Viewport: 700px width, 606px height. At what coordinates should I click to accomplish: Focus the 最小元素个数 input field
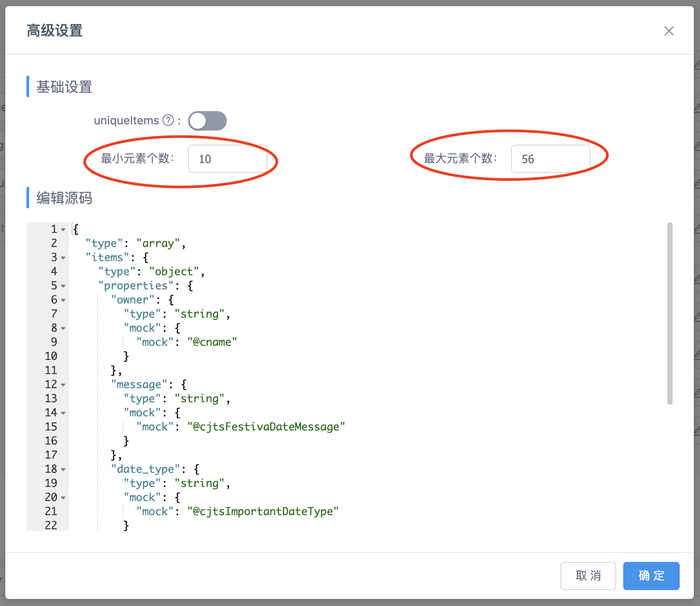click(x=228, y=159)
